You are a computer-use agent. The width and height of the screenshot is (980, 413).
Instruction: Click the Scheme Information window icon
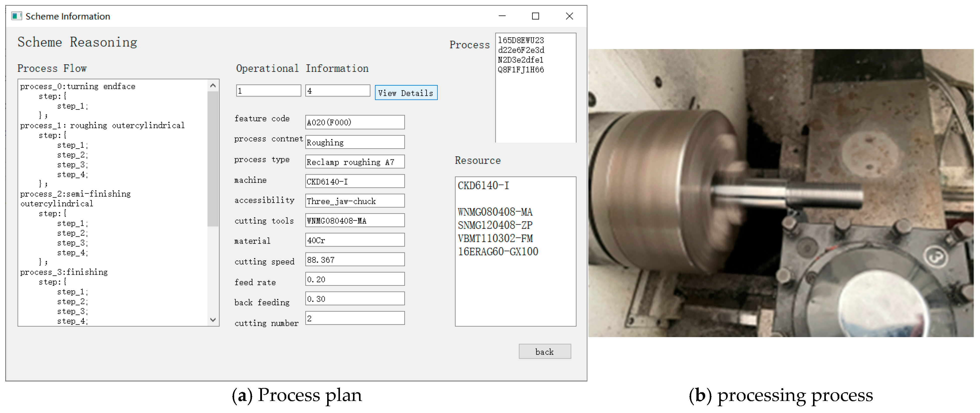pos(16,16)
